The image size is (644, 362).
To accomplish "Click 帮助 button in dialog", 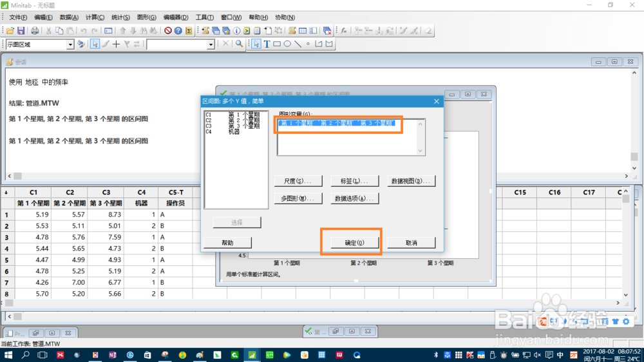I will [x=227, y=243].
